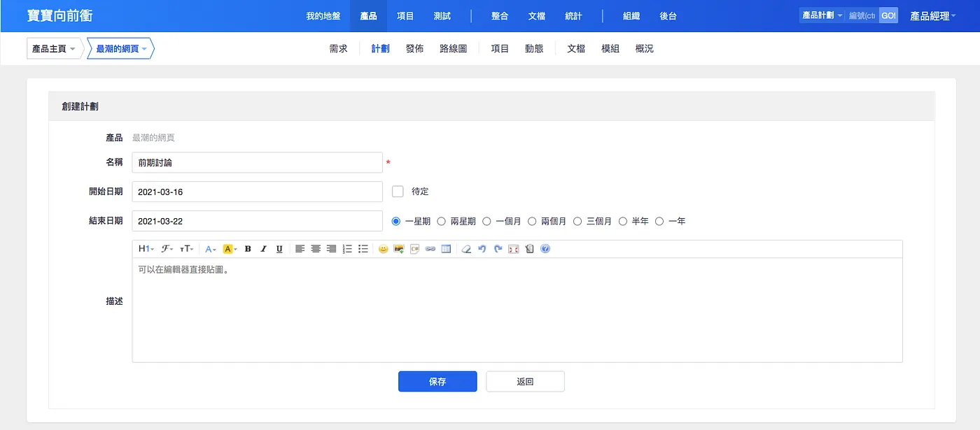
Task: Select the 兩個月 radio option
Action: point(532,221)
